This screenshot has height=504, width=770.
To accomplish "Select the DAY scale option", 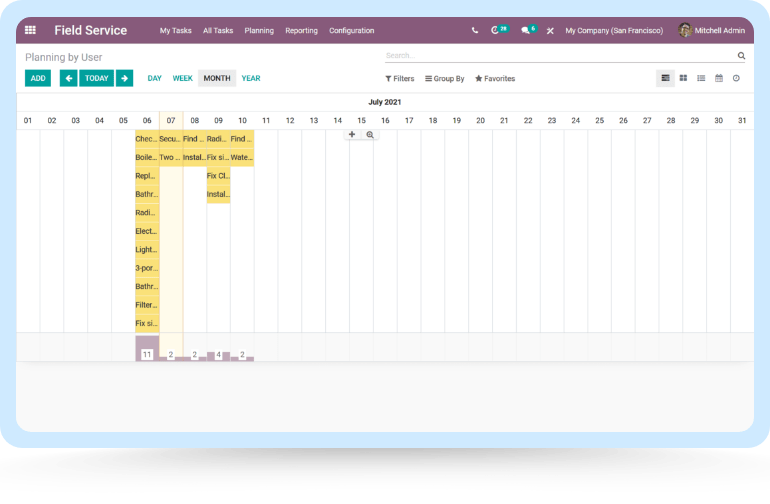I will click(x=154, y=78).
